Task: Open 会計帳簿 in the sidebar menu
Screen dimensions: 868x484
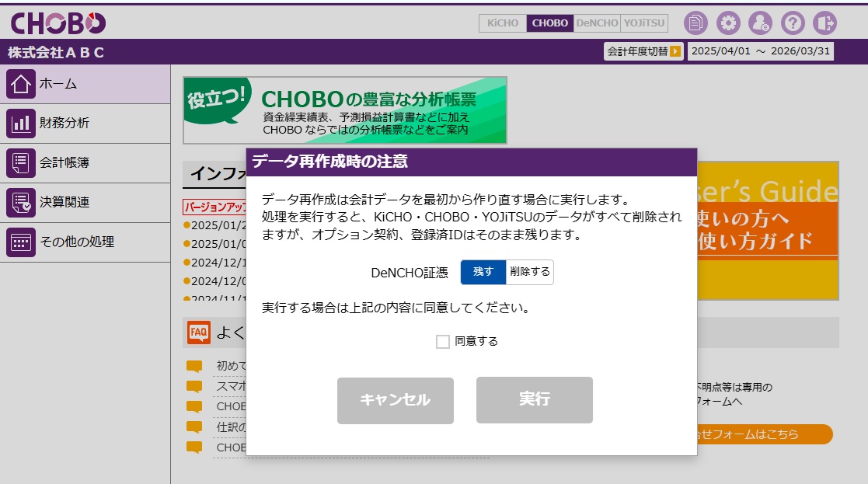Action: pos(85,163)
